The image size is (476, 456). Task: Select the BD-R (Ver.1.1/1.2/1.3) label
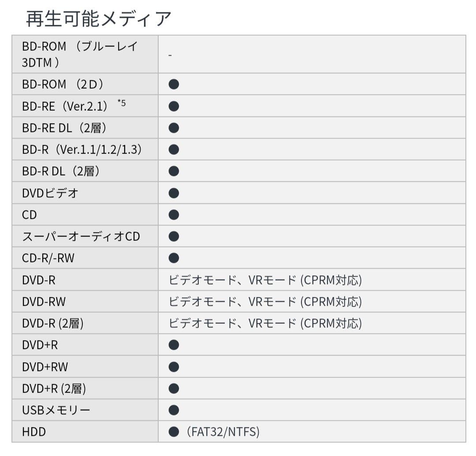coord(82,150)
